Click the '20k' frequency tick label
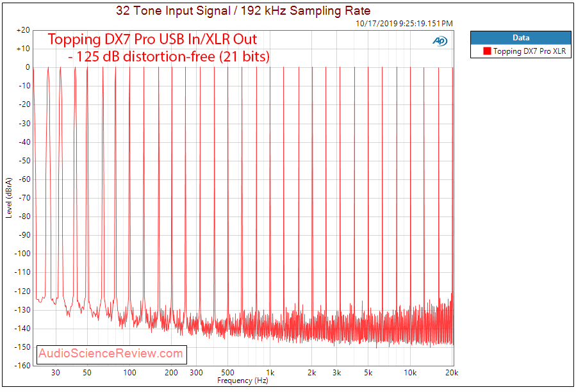The width and height of the screenshot is (576, 392). pyautogui.click(x=452, y=373)
